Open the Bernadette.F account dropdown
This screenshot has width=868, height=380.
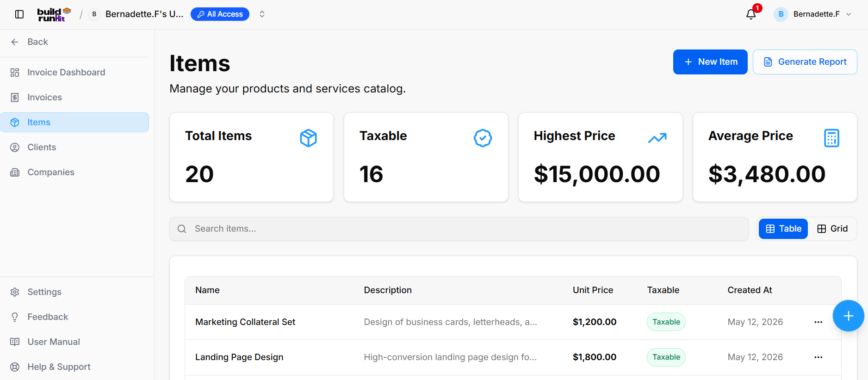812,14
